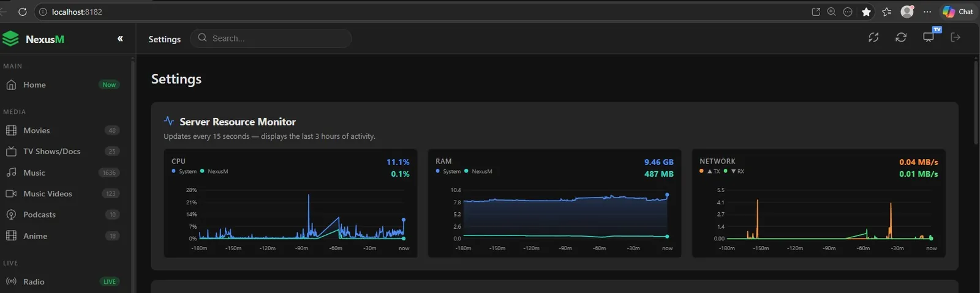Screen dimensions: 980x293
Task: Click the Now badge beside Home
Action: tap(109, 85)
